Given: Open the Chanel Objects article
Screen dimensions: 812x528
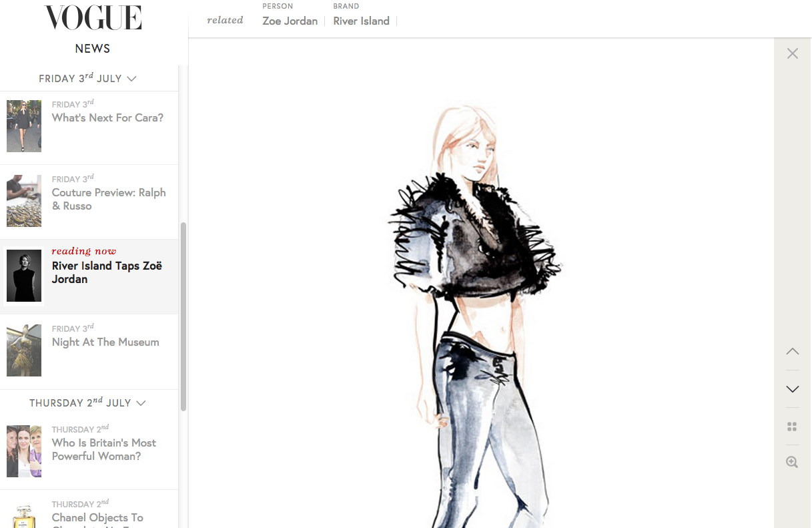Looking at the screenshot, I should [x=97, y=518].
